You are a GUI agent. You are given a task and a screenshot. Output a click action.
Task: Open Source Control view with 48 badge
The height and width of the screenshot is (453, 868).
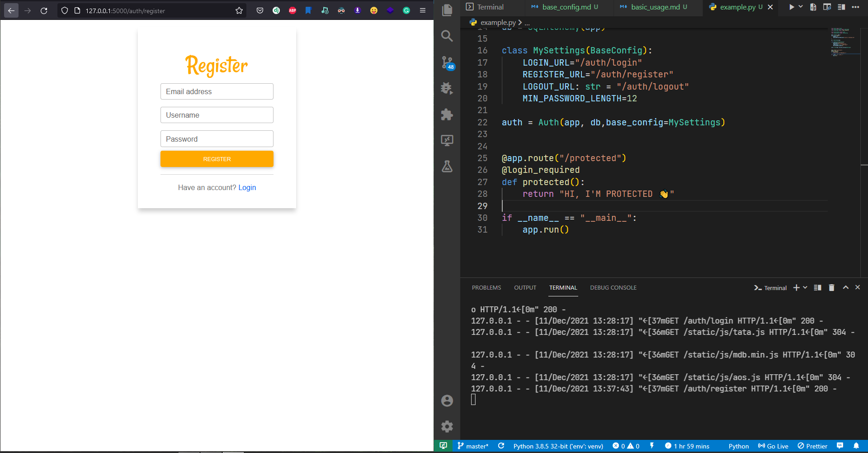point(447,62)
